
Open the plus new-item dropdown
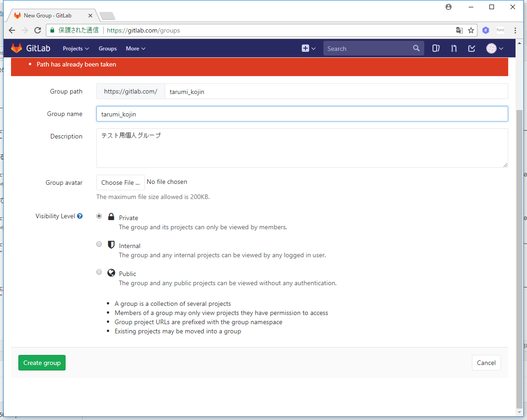308,48
